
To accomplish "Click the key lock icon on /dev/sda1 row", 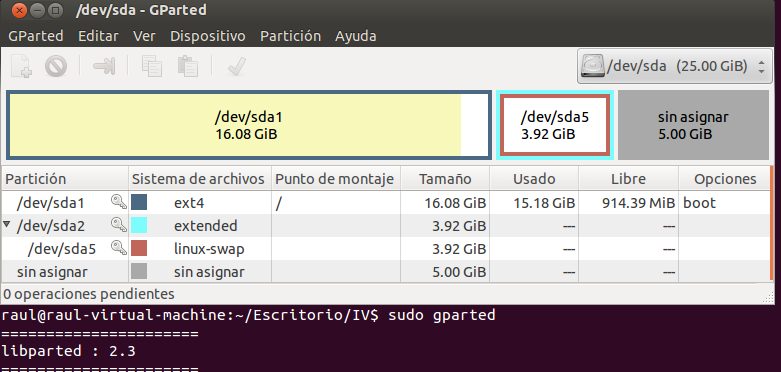I will (119, 202).
